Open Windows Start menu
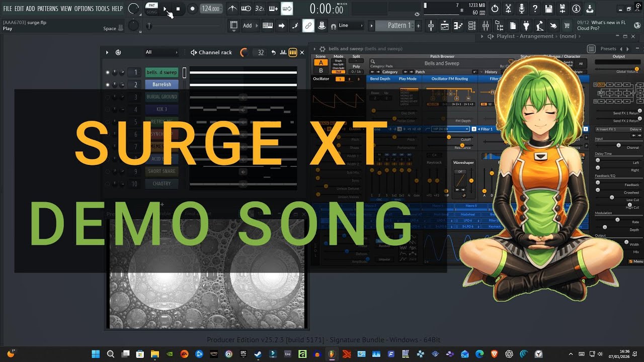The width and height of the screenshot is (644, 362). click(96, 354)
